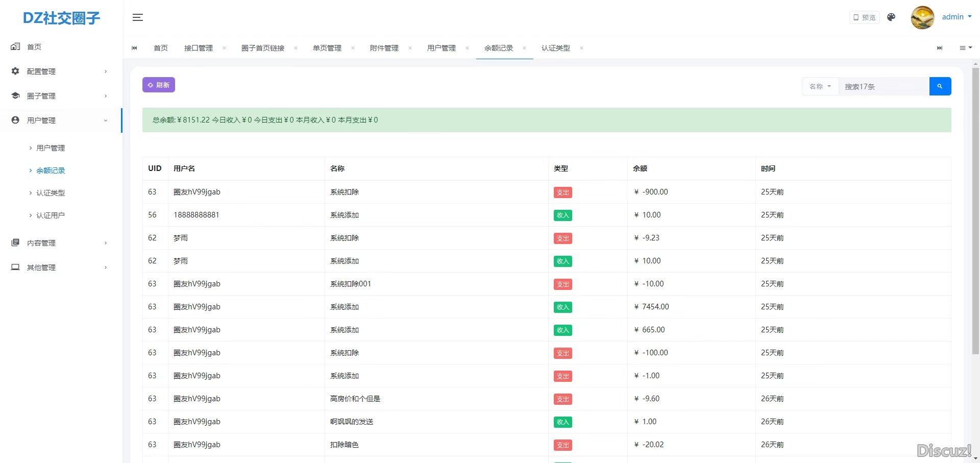
Task: Open 认证用户 in the sidebar submenu
Action: (51, 215)
